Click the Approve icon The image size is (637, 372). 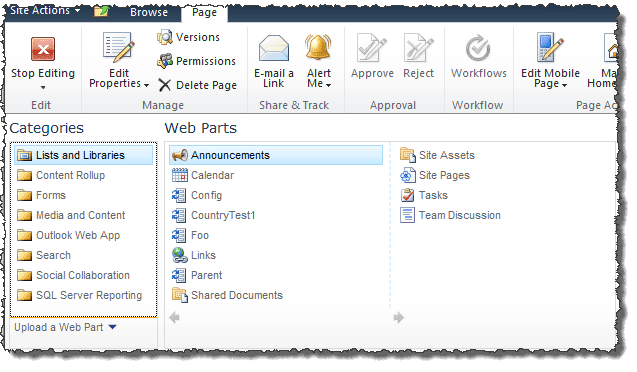click(x=372, y=48)
